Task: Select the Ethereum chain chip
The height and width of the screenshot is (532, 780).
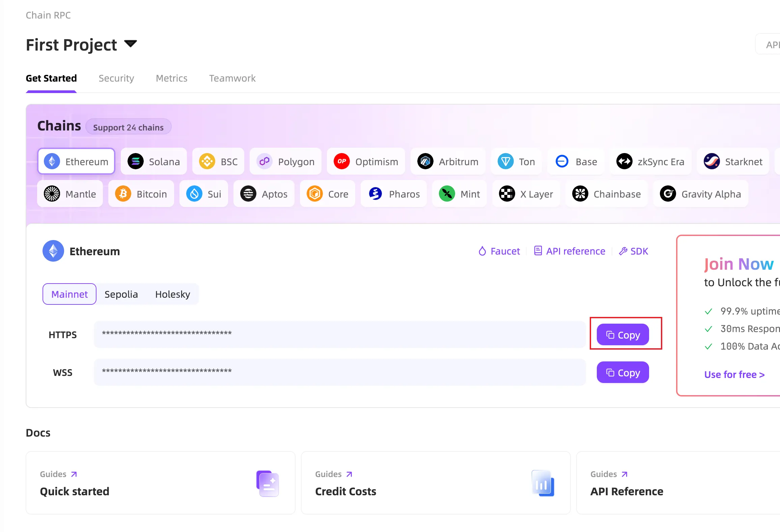Action: [76, 161]
